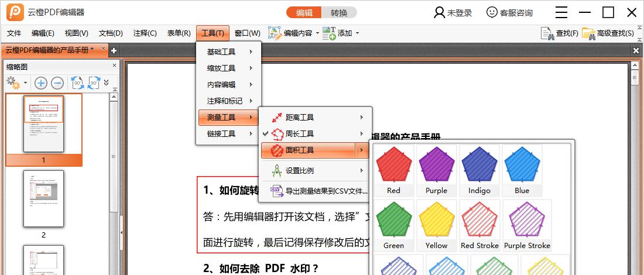This screenshot has width=644, height=275.
Task: Open thumbnail gear options dropdown arrow
Action: coord(25,83)
